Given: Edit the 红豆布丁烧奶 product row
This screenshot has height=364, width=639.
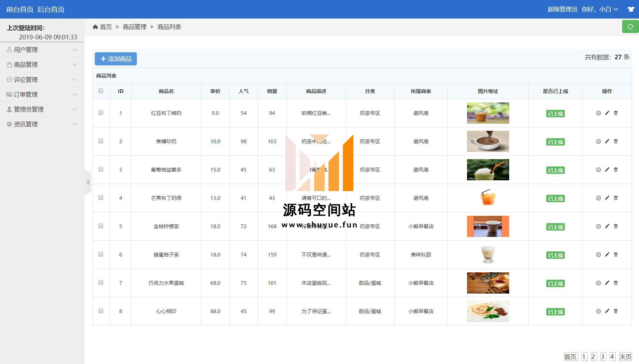Looking at the screenshot, I should pos(607,113).
